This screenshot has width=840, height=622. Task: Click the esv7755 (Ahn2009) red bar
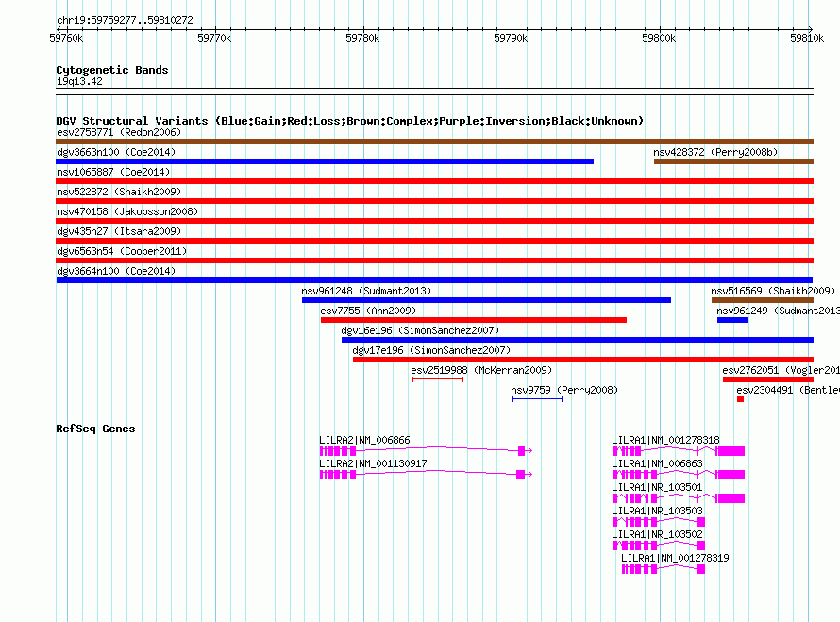473,320
